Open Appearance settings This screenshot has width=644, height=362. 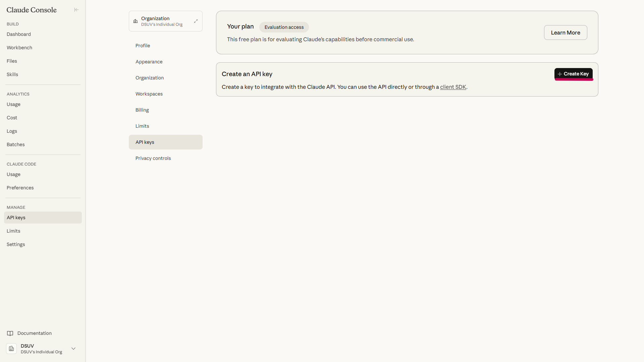pos(149,62)
